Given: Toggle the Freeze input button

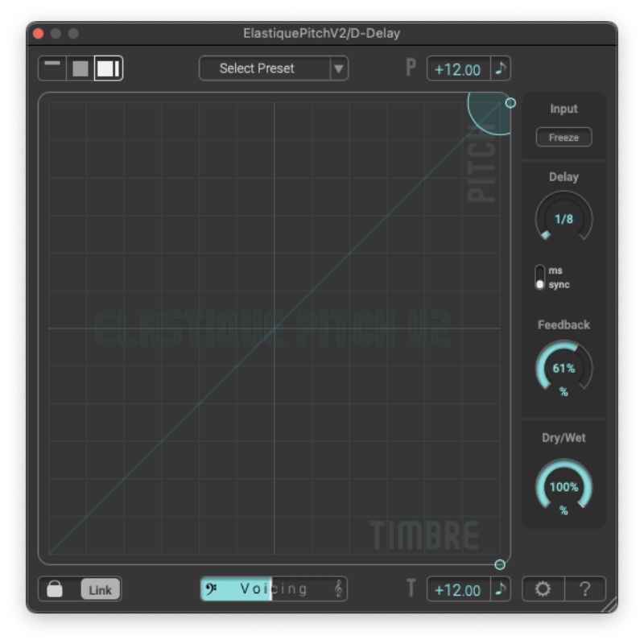Looking at the screenshot, I should [563, 138].
